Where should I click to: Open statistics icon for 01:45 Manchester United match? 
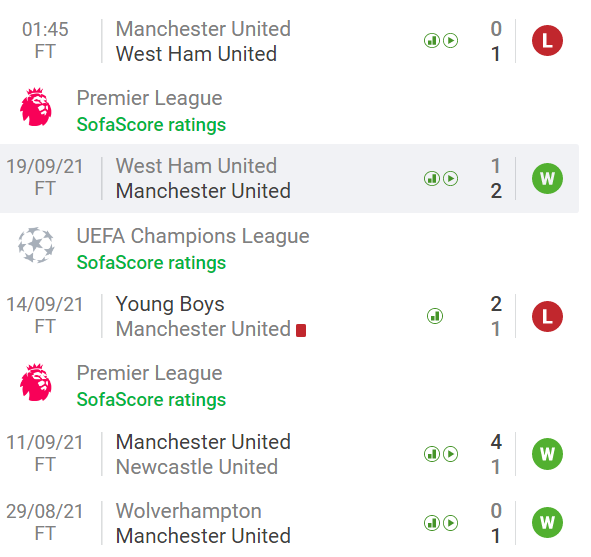(432, 41)
